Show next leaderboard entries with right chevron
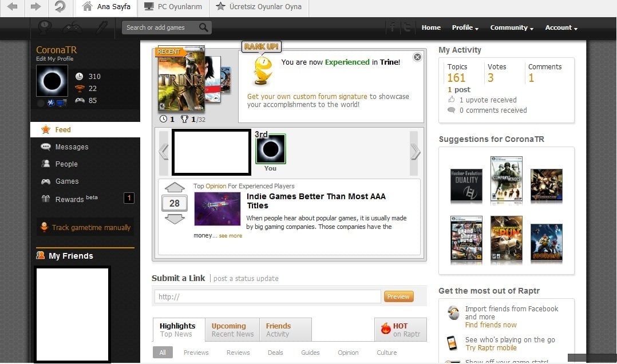 point(414,152)
